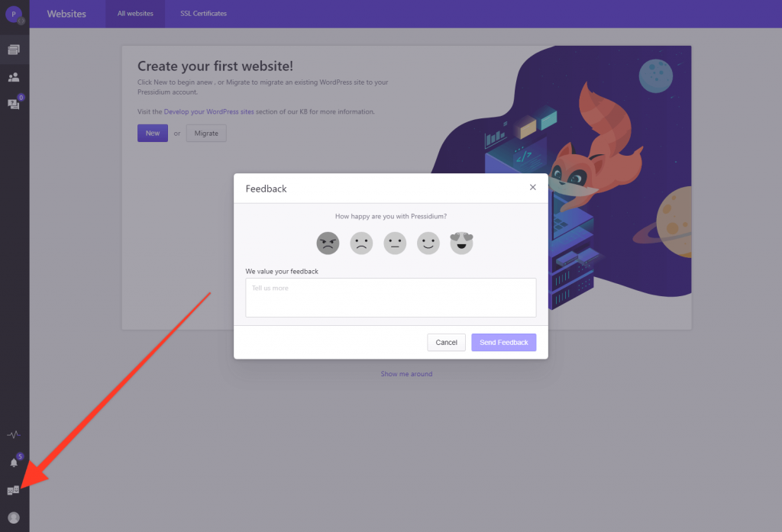Viewport: 782px width, 532px height.
Task: Close the Feedback dialog with the X
Action: coord(532,188)
